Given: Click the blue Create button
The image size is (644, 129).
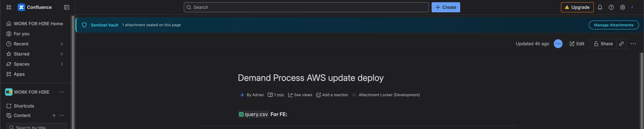Looking at the screenshot, I should pyautogui.click(x=445, y=7).
